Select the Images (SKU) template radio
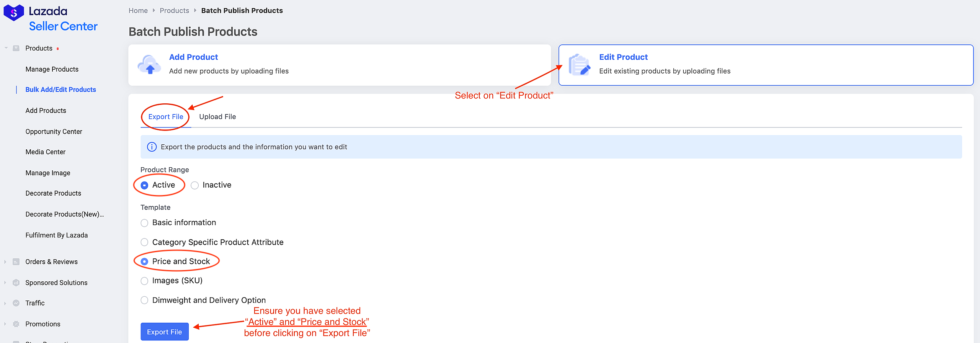The image size is (980, 343). (x=144, y=281)
